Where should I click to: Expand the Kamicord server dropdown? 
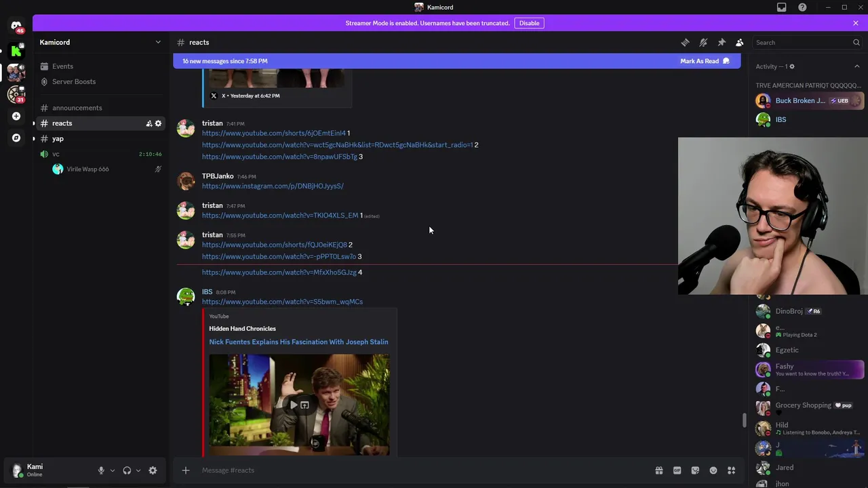coord(158,42)
